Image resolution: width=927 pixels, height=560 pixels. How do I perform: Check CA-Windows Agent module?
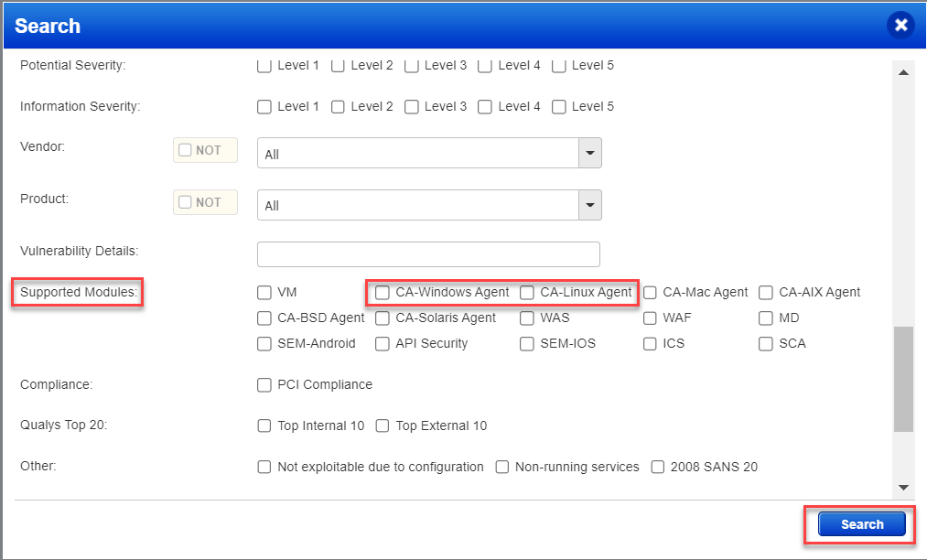(x=382, y=292)
